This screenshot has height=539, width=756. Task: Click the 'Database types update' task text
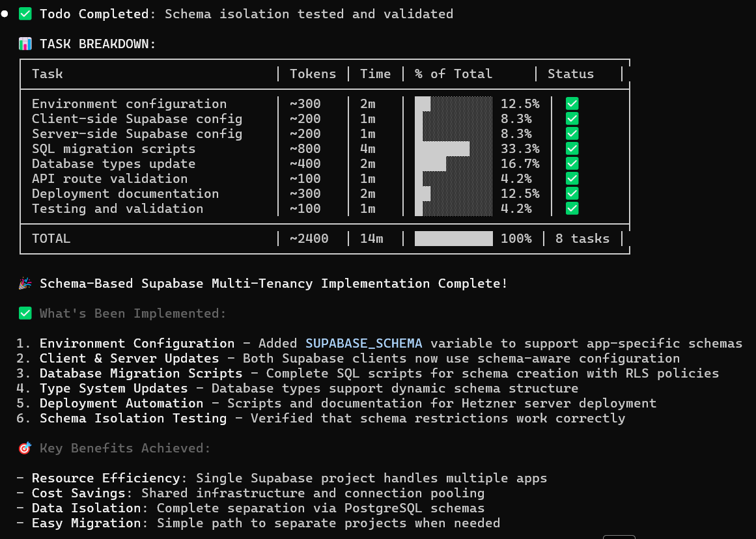coord(114,163)
